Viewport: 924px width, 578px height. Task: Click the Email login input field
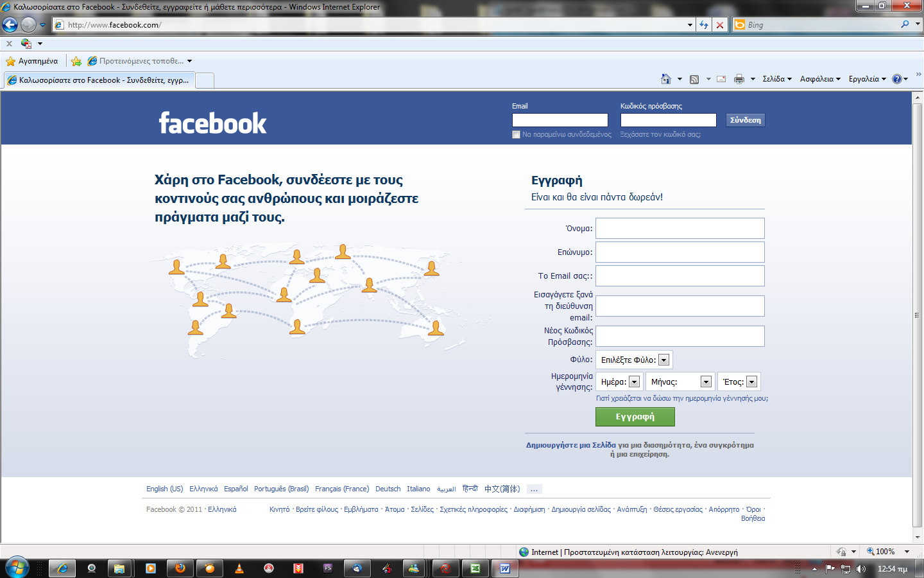tap(560, 120)
